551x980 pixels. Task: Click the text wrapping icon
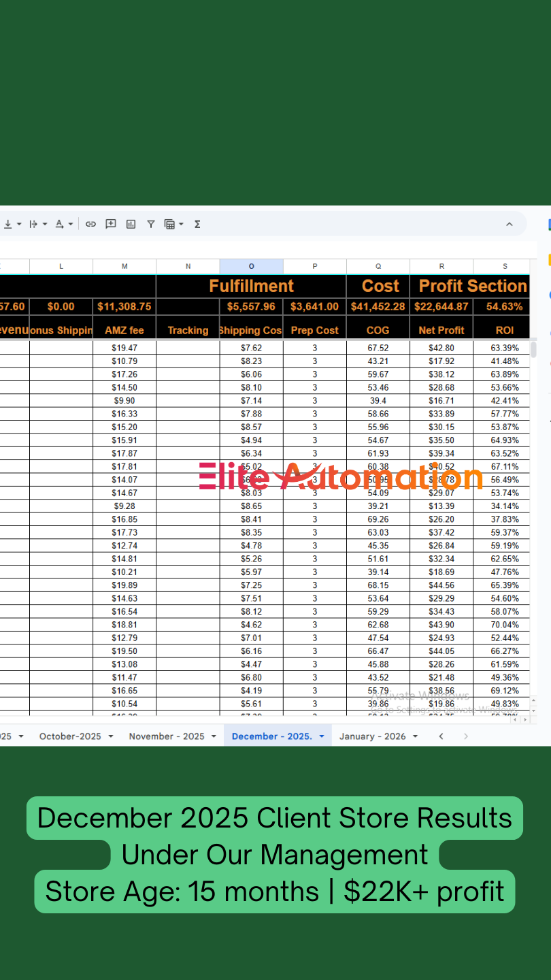[x=33, y=224]
